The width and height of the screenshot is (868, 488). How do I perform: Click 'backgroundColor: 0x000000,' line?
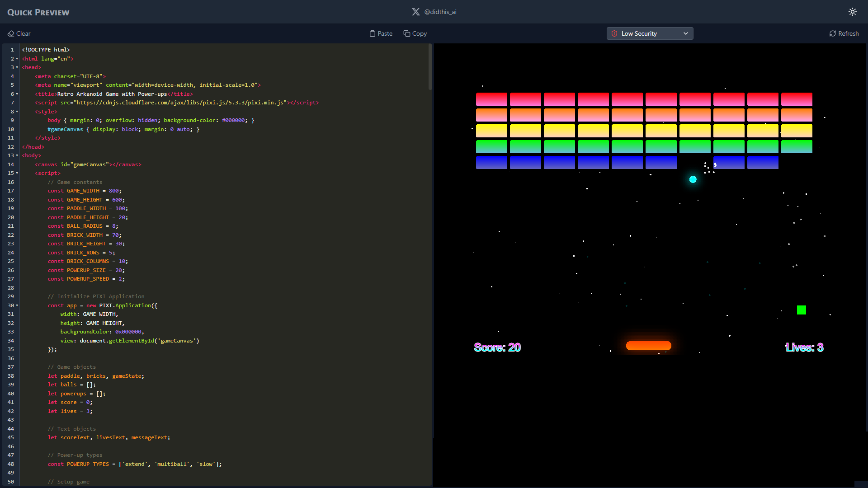(x=102, y=332)
